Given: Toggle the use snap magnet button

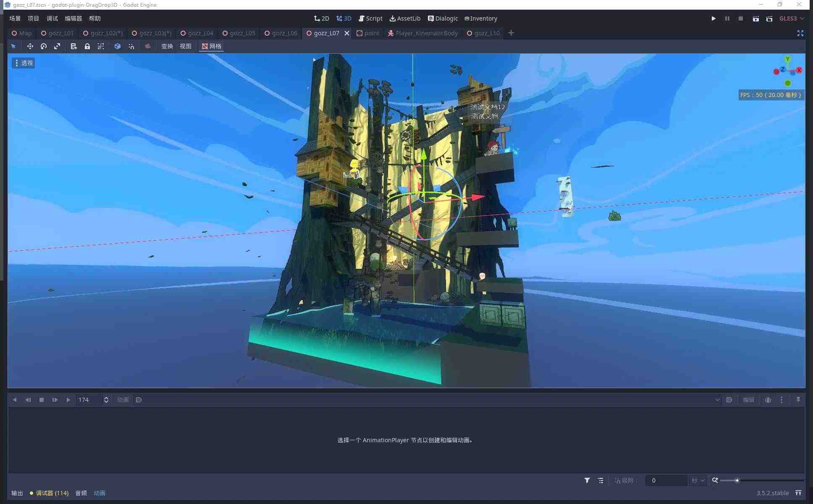Looking at the screenshot, I should pyautogui.click(x=131, y=46).
